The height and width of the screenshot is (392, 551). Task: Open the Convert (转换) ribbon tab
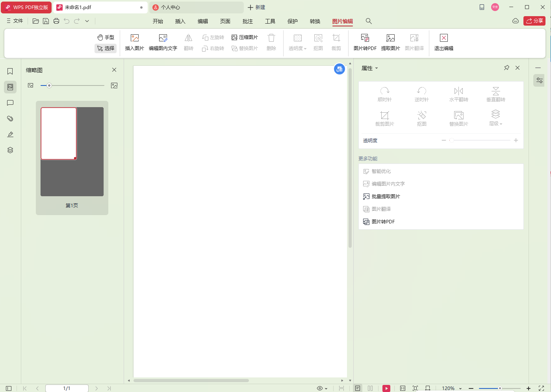click(x=315, y=21)
